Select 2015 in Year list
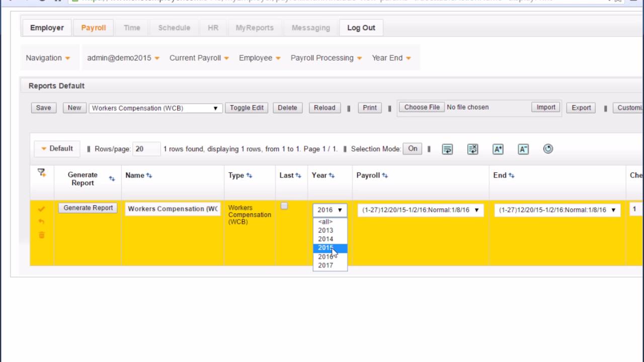The width and height of the screenshot is (644, 362). (x=330, y=248)
